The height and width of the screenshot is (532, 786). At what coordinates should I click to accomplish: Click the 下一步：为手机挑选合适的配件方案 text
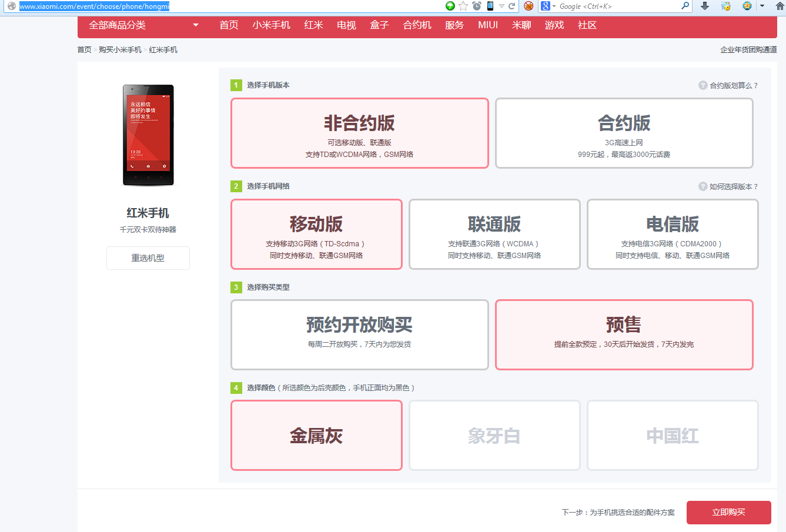618,513
